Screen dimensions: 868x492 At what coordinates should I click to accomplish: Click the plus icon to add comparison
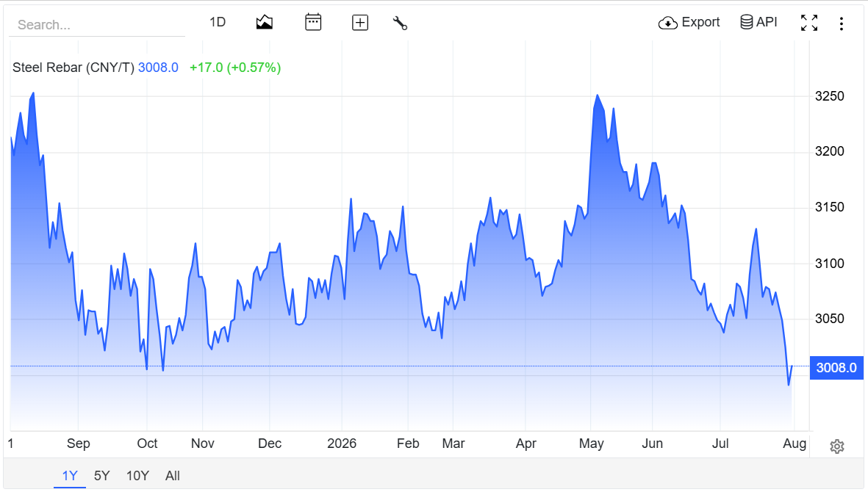pos(360,23)
